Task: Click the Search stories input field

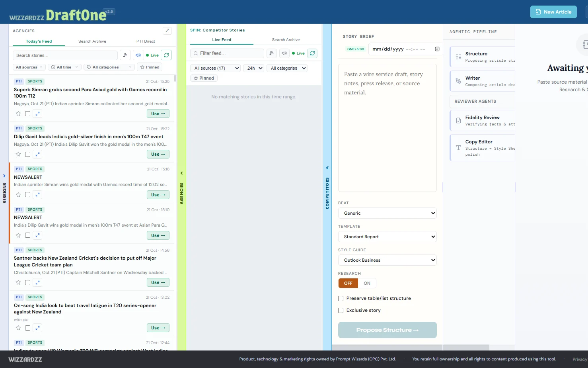Action: [x=65, y=55]
